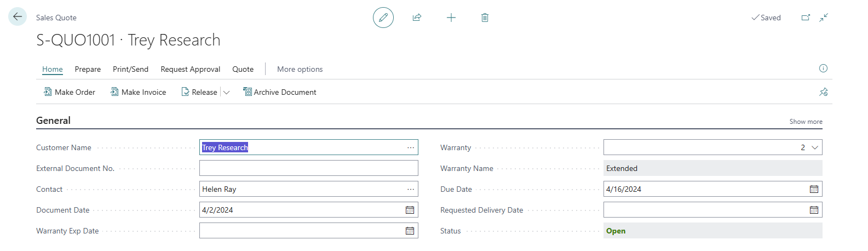Open the share icon

click(417, 18)
